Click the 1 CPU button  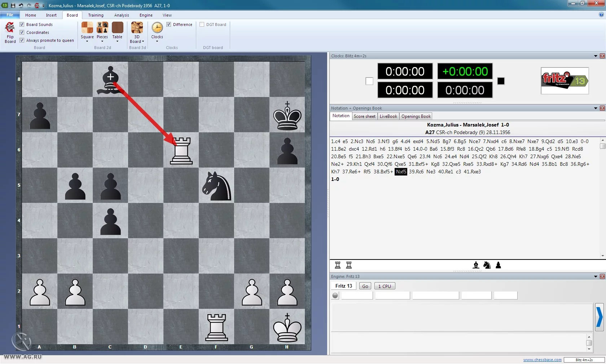[x=385, y=286]
